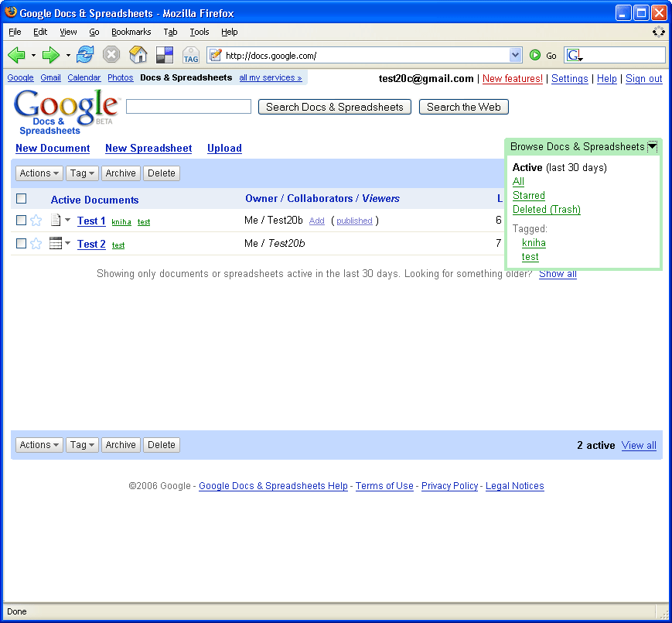The height and width of the screenshot is (623, 672).
Task: Open the Tools menu
Action: point(200,32)
